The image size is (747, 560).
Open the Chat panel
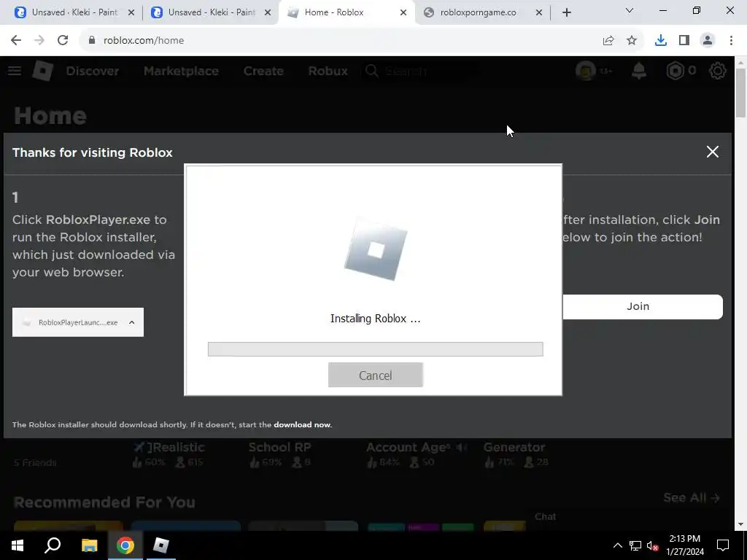pyautogui.click(x=545, y=517)
